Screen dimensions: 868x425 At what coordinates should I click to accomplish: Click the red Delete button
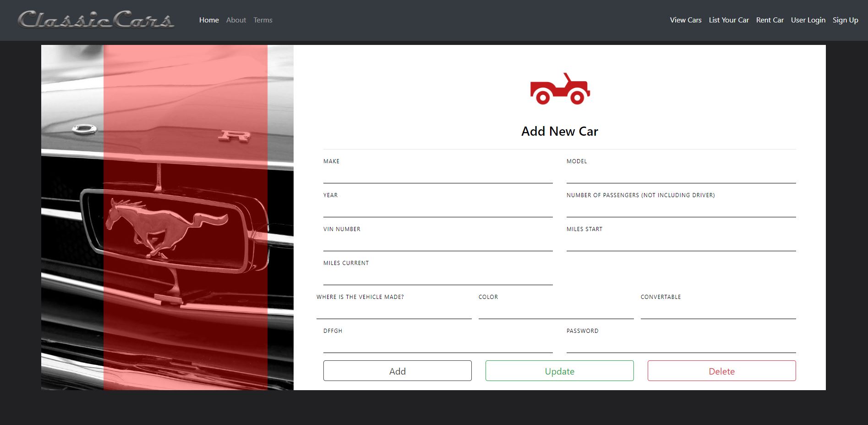pyautogui.click(x=722, y=371)
